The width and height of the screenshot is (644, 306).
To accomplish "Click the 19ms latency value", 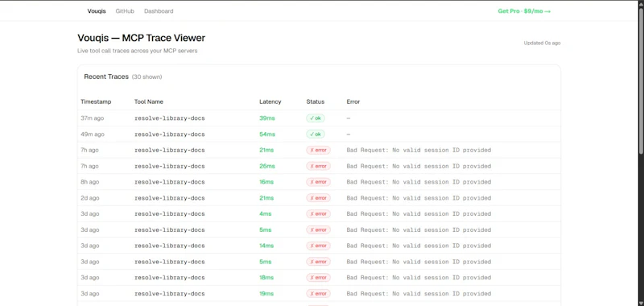I will point(266,294).
